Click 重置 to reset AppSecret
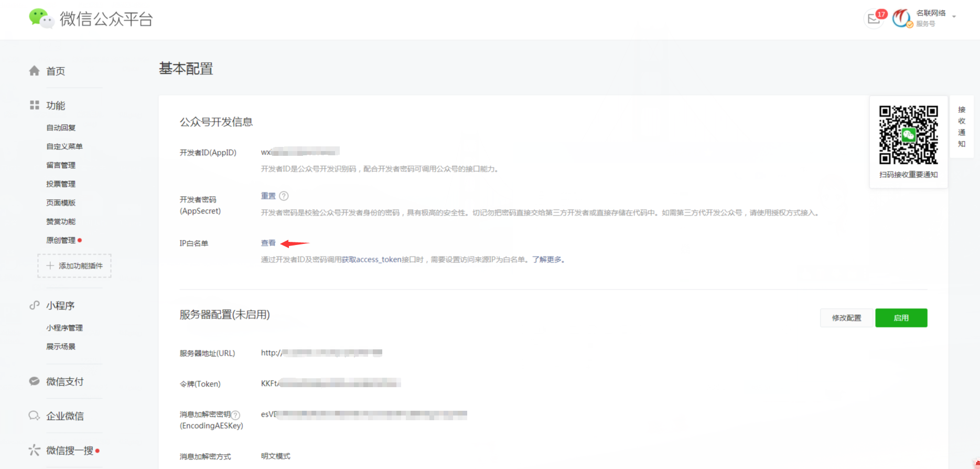 click(x=268, y=196)
